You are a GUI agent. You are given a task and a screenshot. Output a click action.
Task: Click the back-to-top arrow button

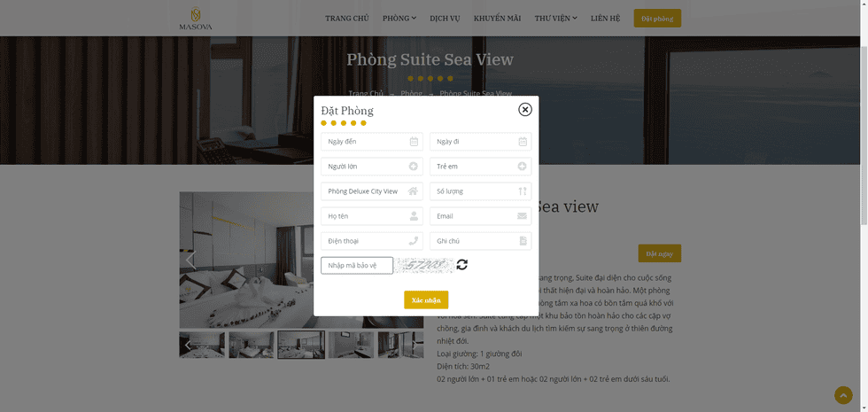click(843, 395)
